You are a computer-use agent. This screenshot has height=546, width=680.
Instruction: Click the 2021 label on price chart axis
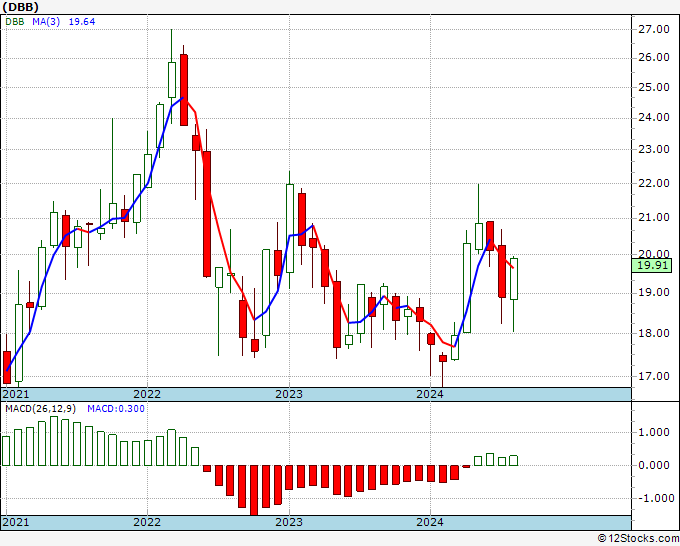click(x=16, y=394)
